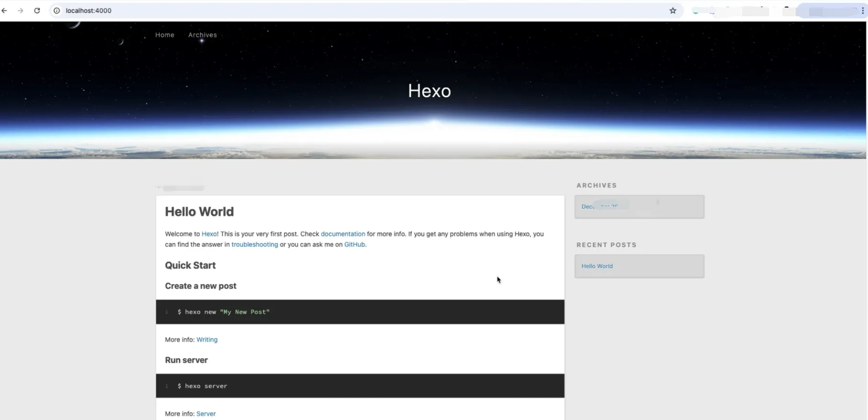The image size is (868, 420).
Task: Click the browser back arrow
Action: click(5, 11)
